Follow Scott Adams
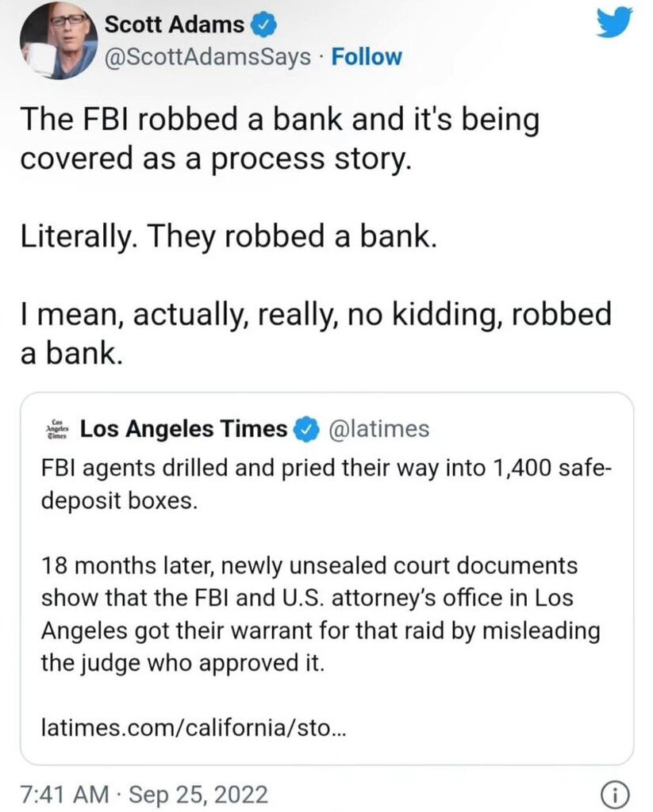Screen dimensions: 653x812 (367, 57)
